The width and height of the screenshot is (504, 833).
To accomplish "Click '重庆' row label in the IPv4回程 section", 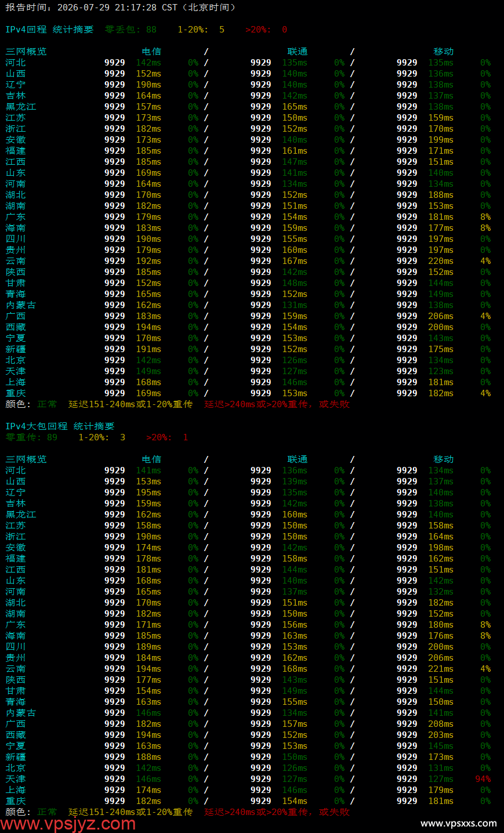I will pos(16,393).
